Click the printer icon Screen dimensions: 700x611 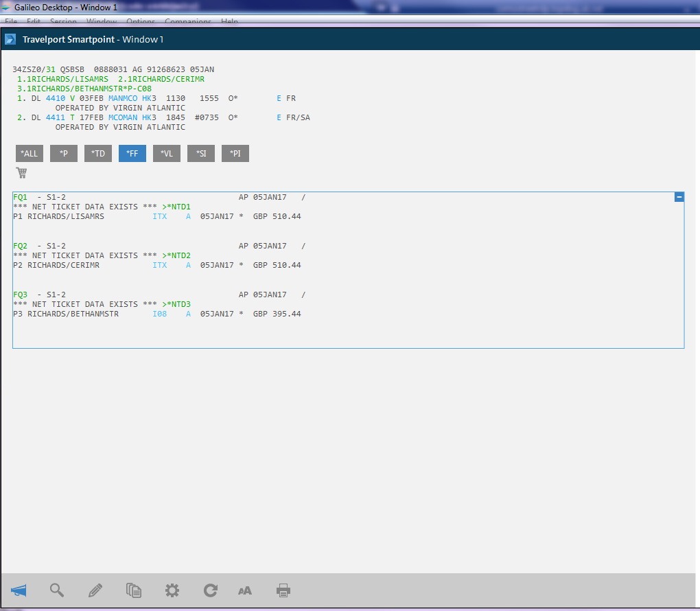coord(283,590)
